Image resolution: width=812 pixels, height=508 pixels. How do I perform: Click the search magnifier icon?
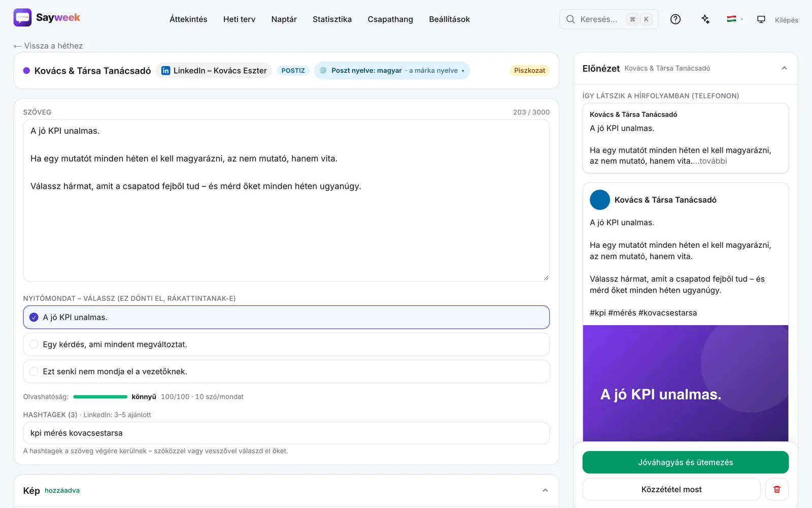point(570,19)
